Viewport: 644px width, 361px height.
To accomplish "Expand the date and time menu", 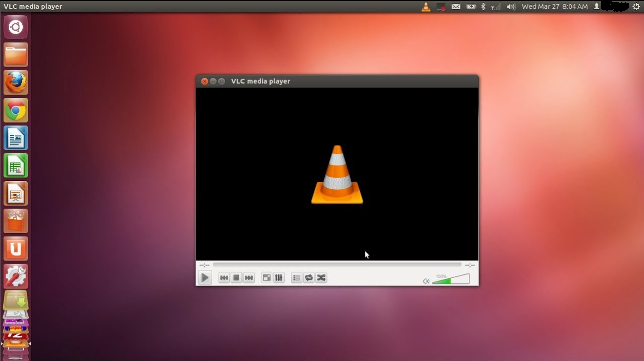I will 554,7.
